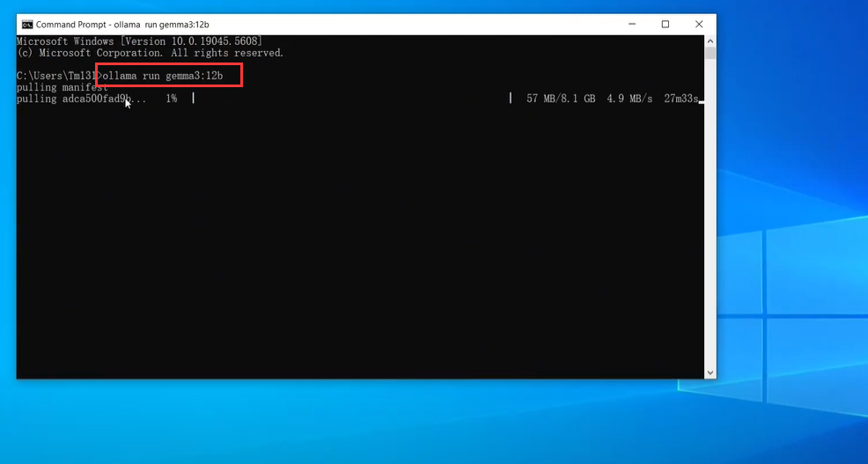Click the '27m33s' remaining time
868x464 pixels.
pyautogui.click(x=680, y=99)
